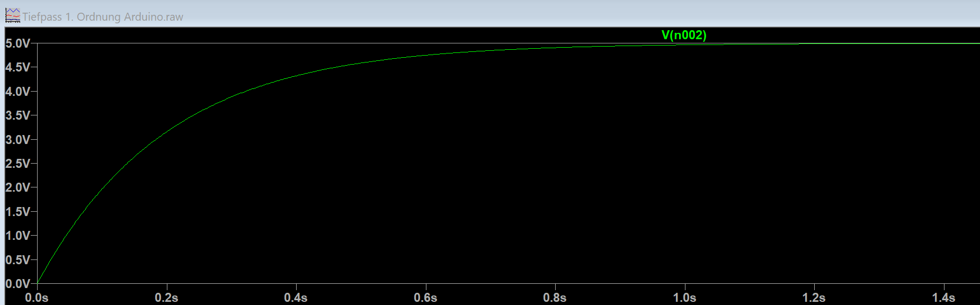Click the 1.0s time axis label
The image size is (980, 305).
684,298
